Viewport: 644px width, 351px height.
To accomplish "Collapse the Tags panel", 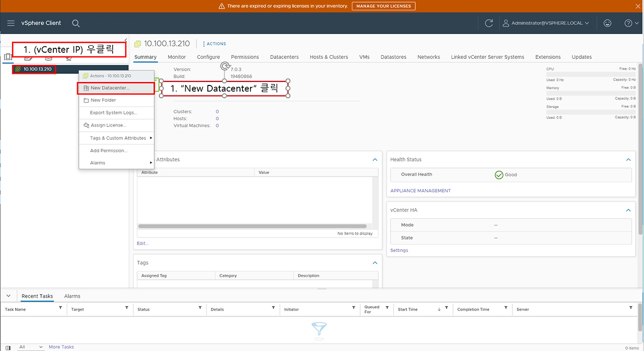I will pyautogui.click(x=375, y=263).
